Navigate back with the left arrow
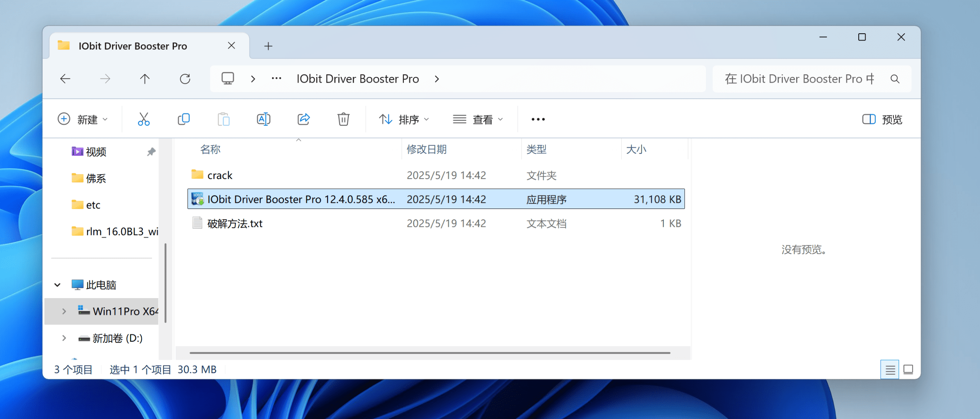Image resolution: width=980 pixels, height=419 pixels. 65,79
